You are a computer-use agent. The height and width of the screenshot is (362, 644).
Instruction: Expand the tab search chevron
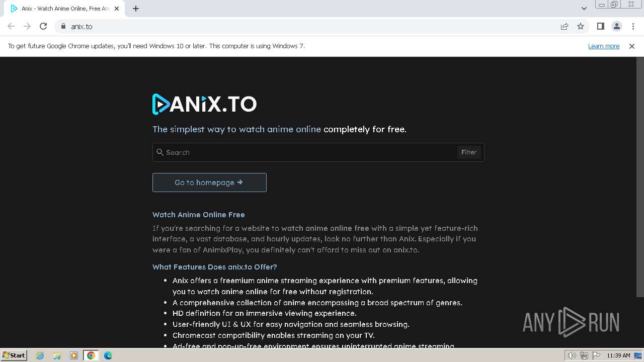[x=584, y=8]
